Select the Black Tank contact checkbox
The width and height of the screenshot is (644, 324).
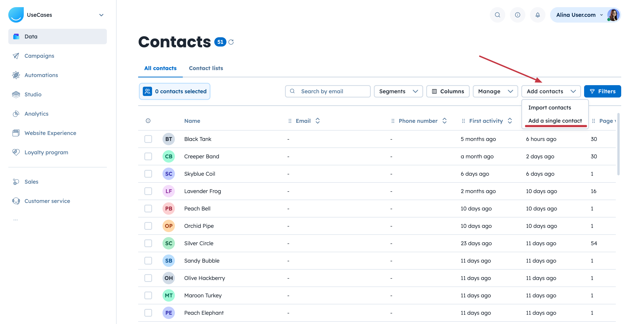coord(148,139)
